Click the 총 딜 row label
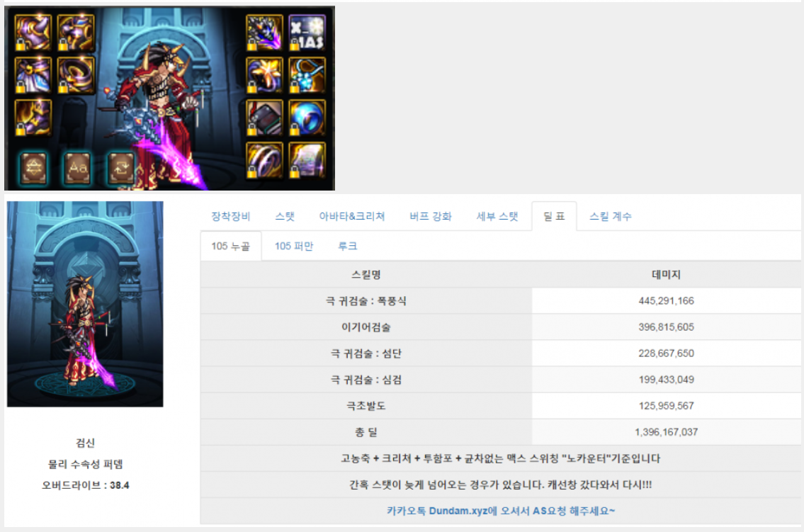804x532 pixels. click(x=366, y=432)
